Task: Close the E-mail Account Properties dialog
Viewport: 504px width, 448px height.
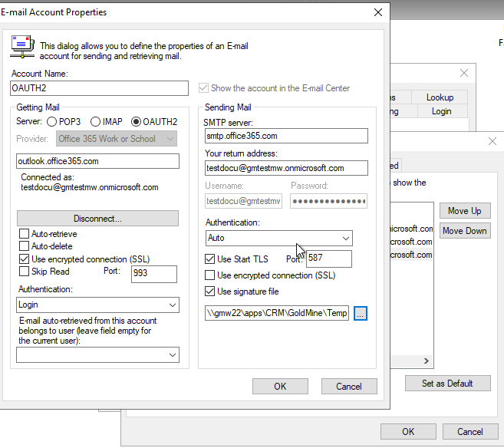Action: [x=377, y=12]
